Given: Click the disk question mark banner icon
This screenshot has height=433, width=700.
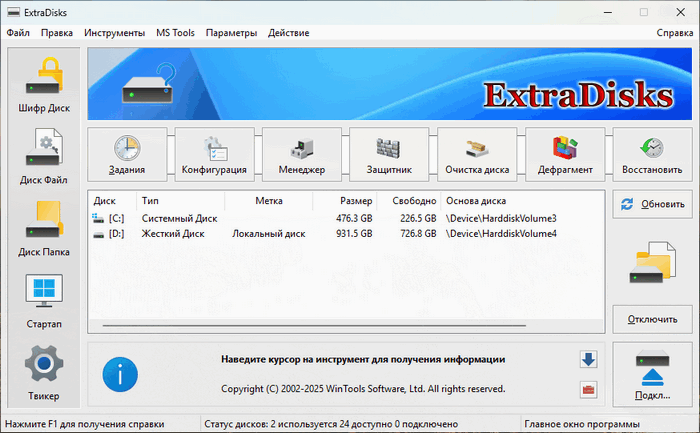Looking at the screenshot, I should pyautogui.click(x=149, y=83).
